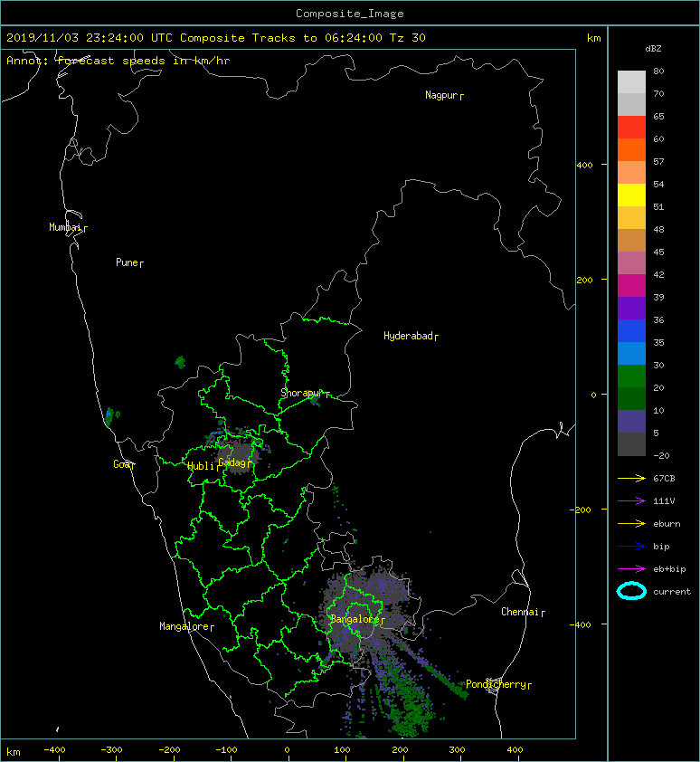Click the bip legend label
This screenshot has width=700, height=762.
(661, 547)
